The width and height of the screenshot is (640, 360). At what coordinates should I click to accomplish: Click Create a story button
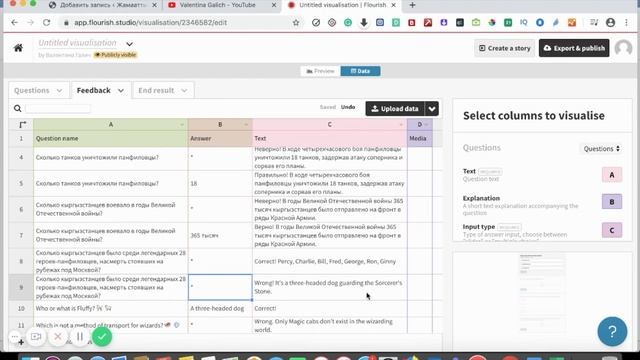point(504,48)
